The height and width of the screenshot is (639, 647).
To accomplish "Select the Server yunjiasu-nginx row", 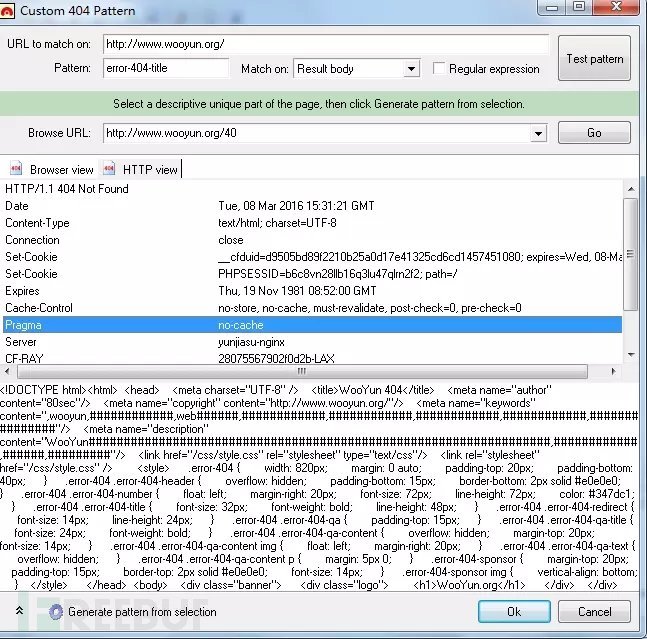I will click(312, 342).
